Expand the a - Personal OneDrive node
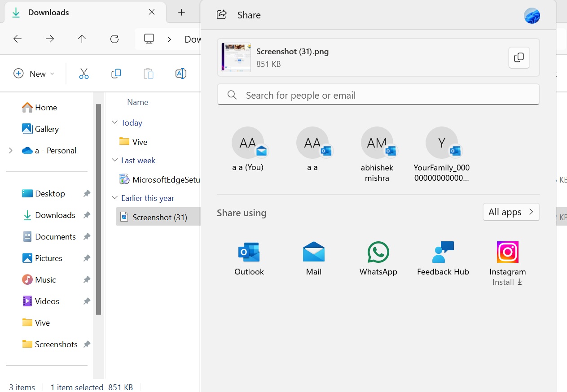The height and width of the screenshot is (392, 567). point(11,151)
